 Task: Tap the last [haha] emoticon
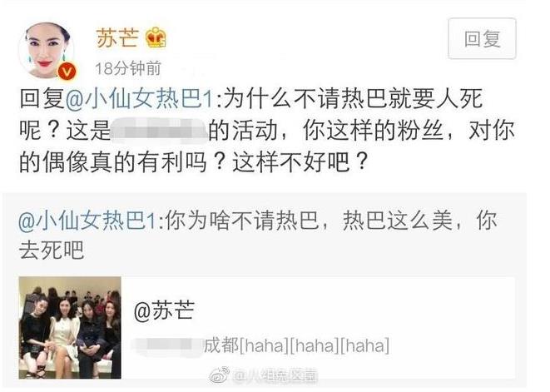pos(364,345)
